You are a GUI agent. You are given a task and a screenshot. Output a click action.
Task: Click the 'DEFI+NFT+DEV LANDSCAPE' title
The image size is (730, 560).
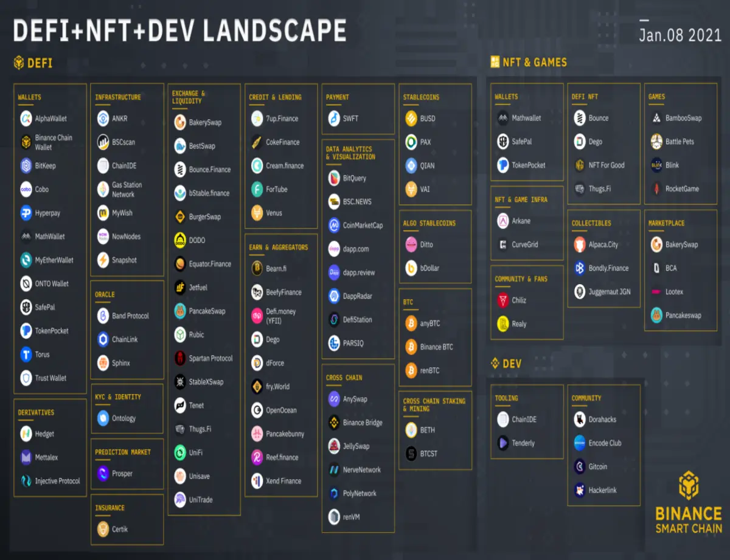click(180, 30)
